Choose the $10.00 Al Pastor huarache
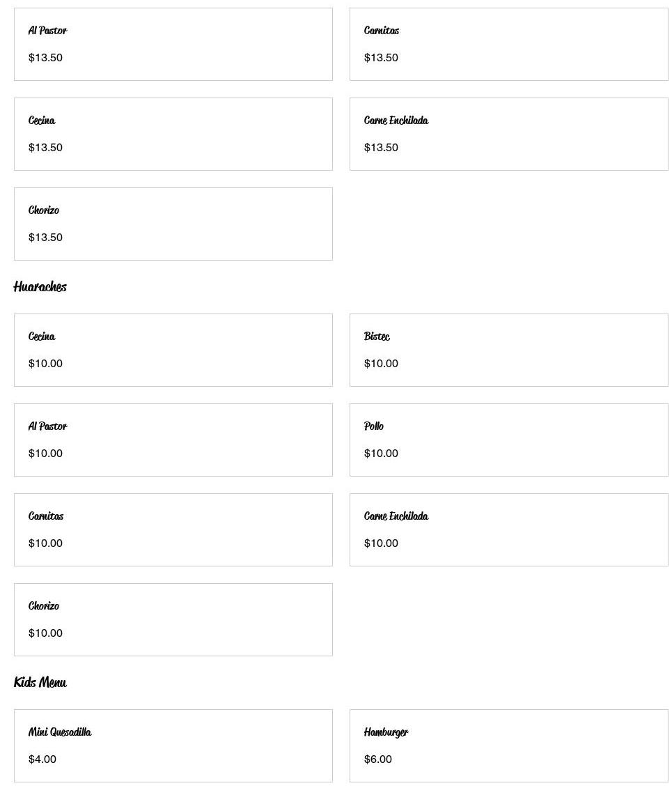Image resolution: width=672 pixels, height=788 pixels. tap(173, 440)
